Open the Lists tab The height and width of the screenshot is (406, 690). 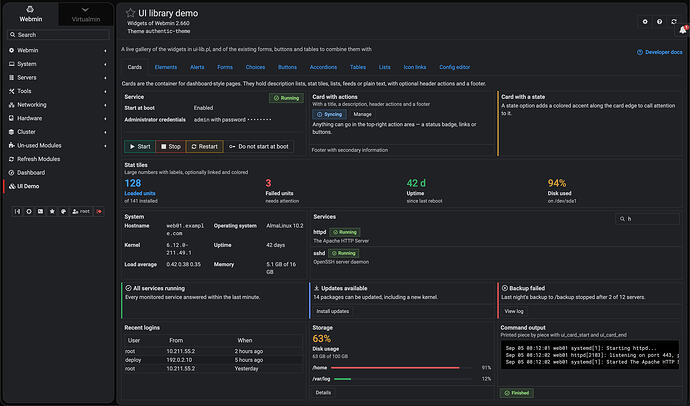pyautogui.click(x=385, y=67)
